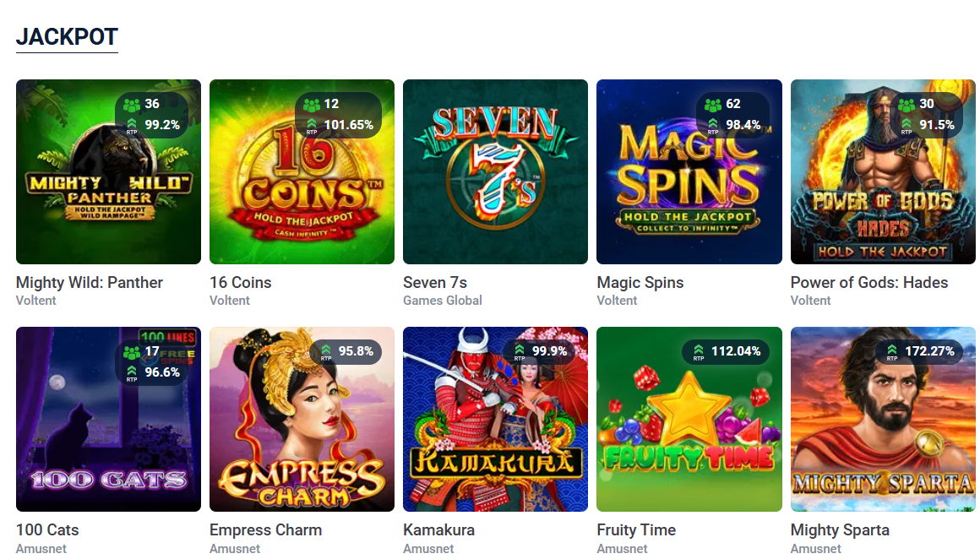Click the players icon on Power of Gods: Hades
980x559 pixels.
906,104
